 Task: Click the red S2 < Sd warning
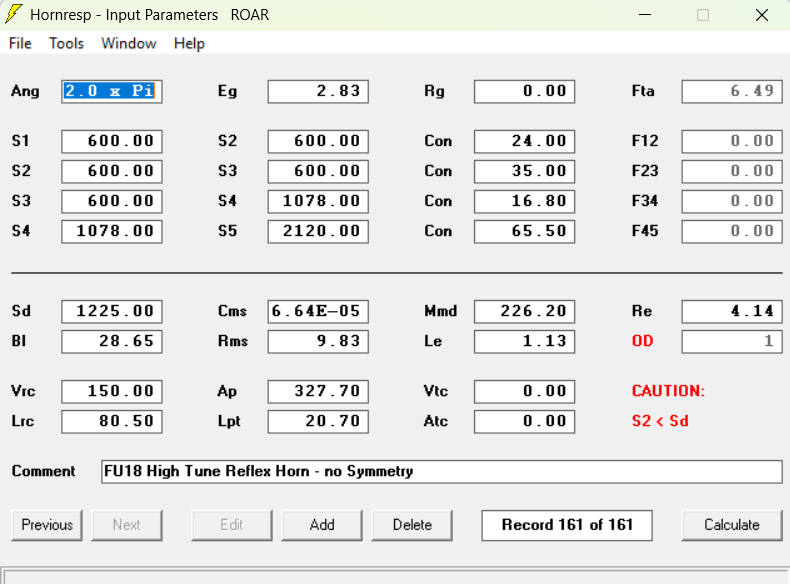(x=660, y=421)
